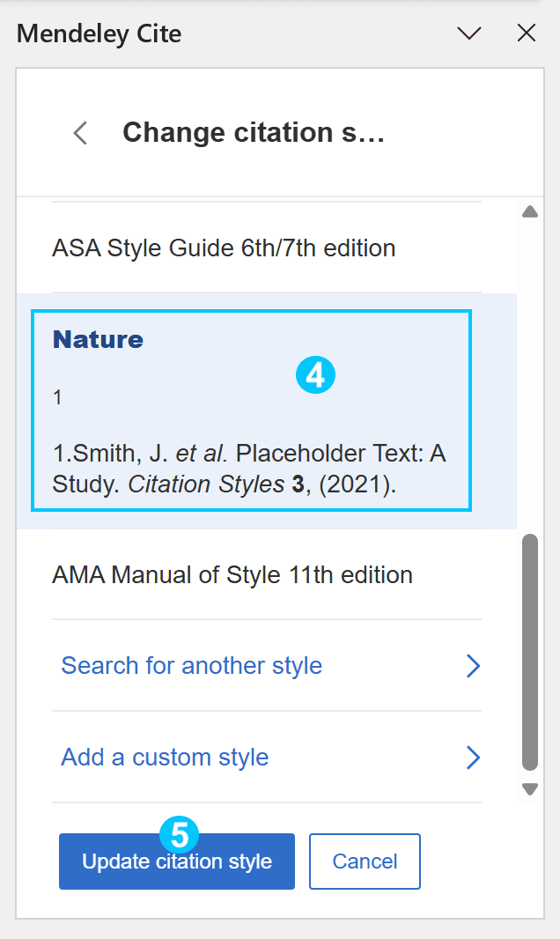Click the step 5 marker badge

[180, 834]
